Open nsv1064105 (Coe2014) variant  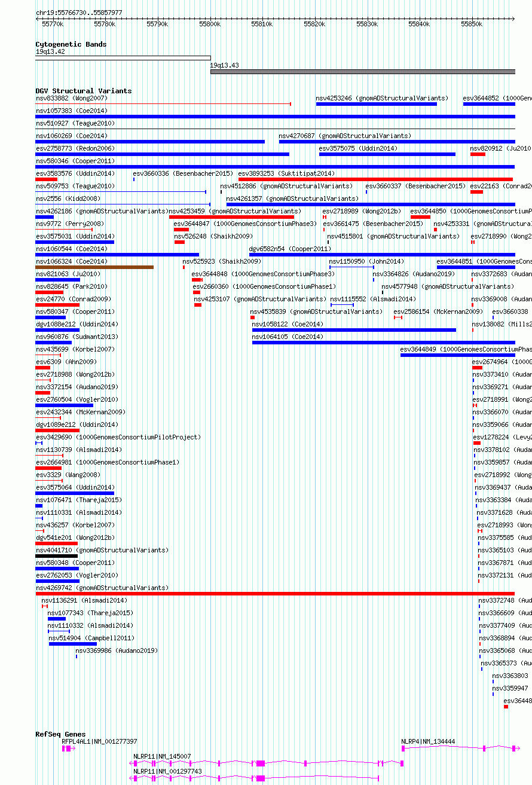(x=288, y=337)
